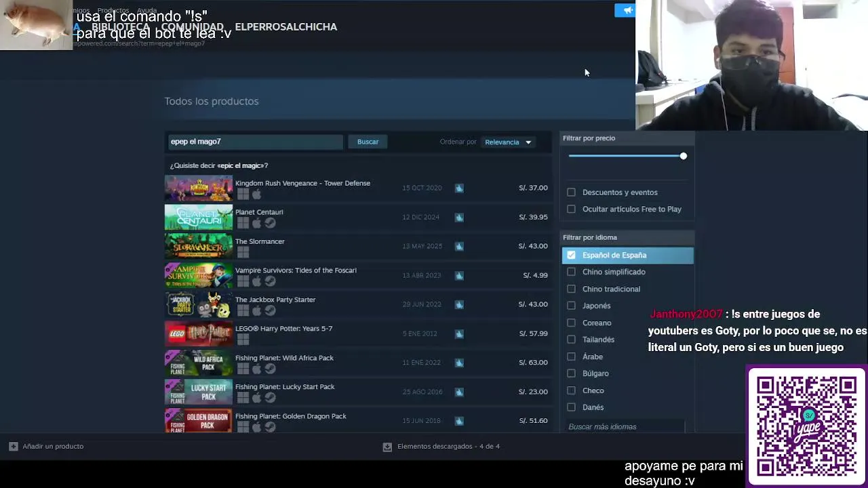Collapse the Filtrar por precio section

tap(627, 138)
